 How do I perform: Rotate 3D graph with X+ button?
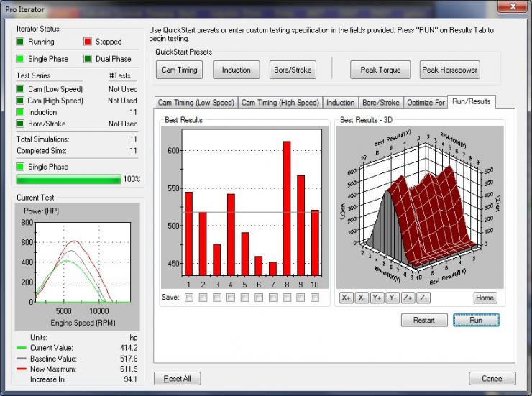[346, 298]
